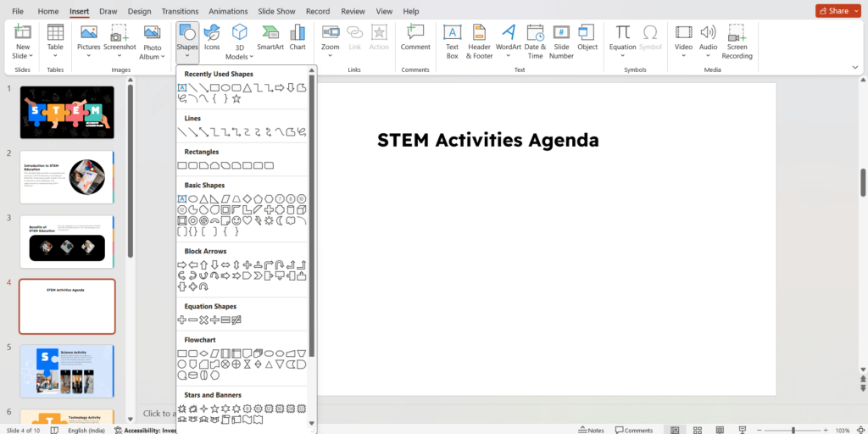This screenshot has width=868, height=434.
Task: Switch to the Design tab
Action: [139, 11]
